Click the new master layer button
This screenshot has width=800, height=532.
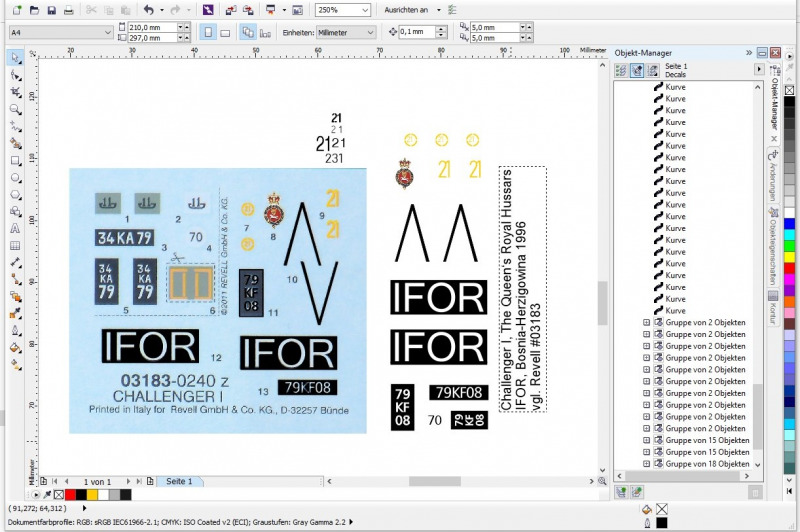pyautogui.click(x=637, y=492)
